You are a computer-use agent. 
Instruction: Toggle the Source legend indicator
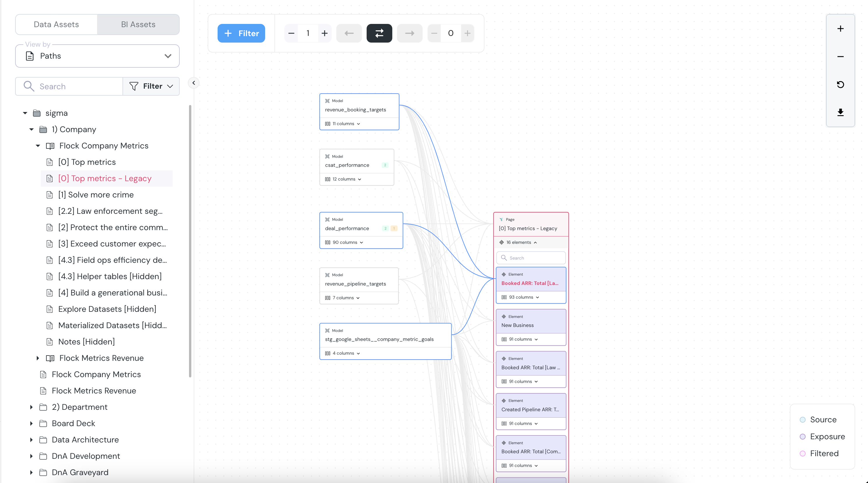tap(802, 420)
